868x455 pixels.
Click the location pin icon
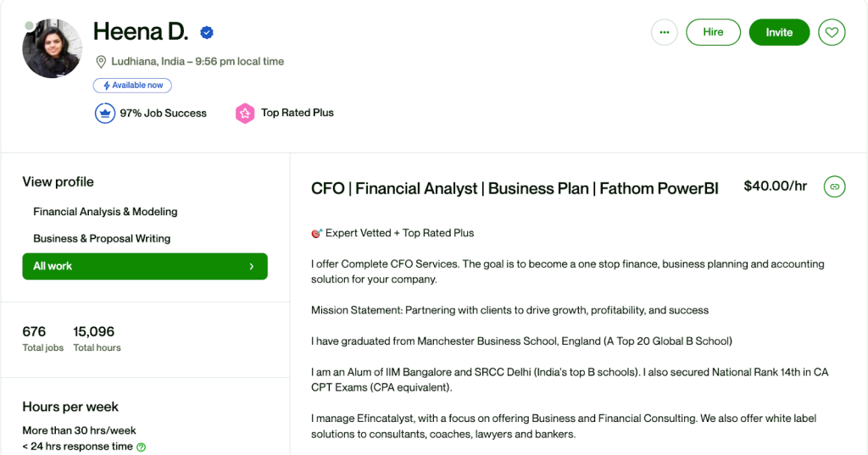(101, 62)
